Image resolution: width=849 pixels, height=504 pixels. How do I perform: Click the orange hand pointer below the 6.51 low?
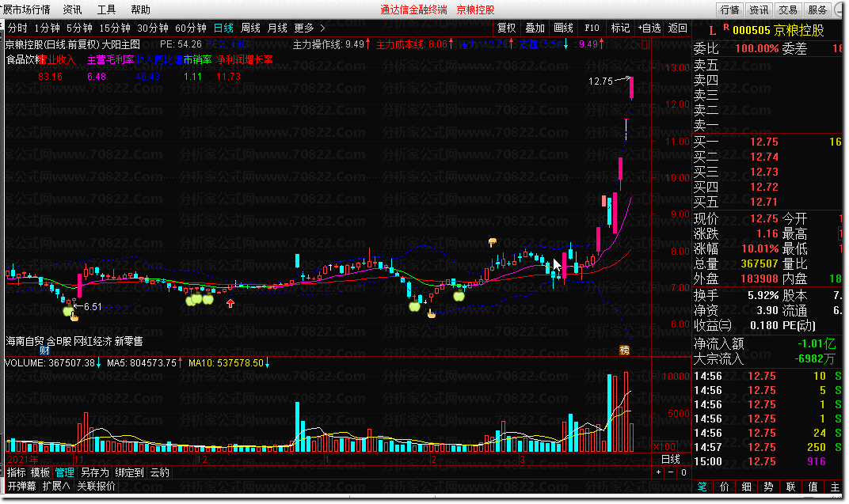(x=74, y=316)
